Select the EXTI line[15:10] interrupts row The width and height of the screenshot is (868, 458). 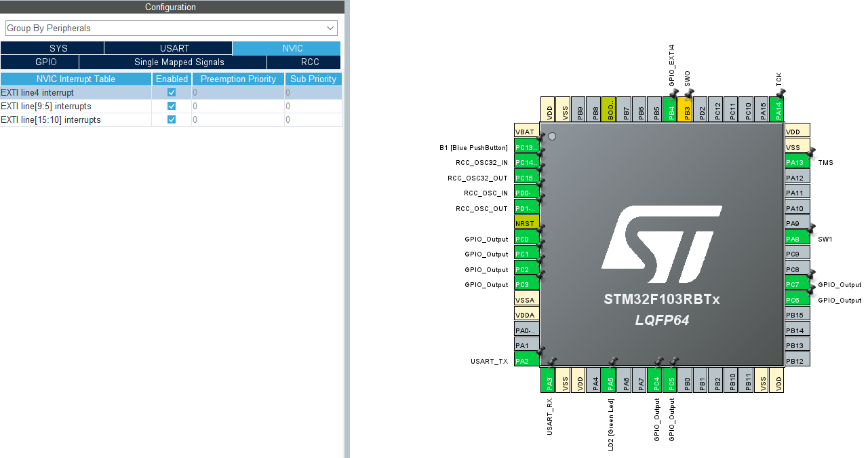tap(171, 119)
